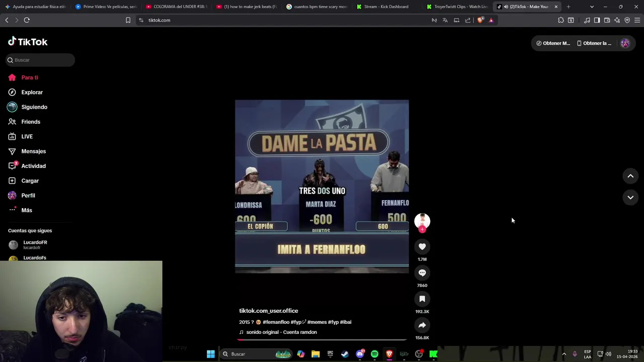Image resolution: width=644 pixels, height=362 pixels.
Task: Switch to Stream - Kick Dashboard tab
Action: pyautogui.click(x=386, y=7)
